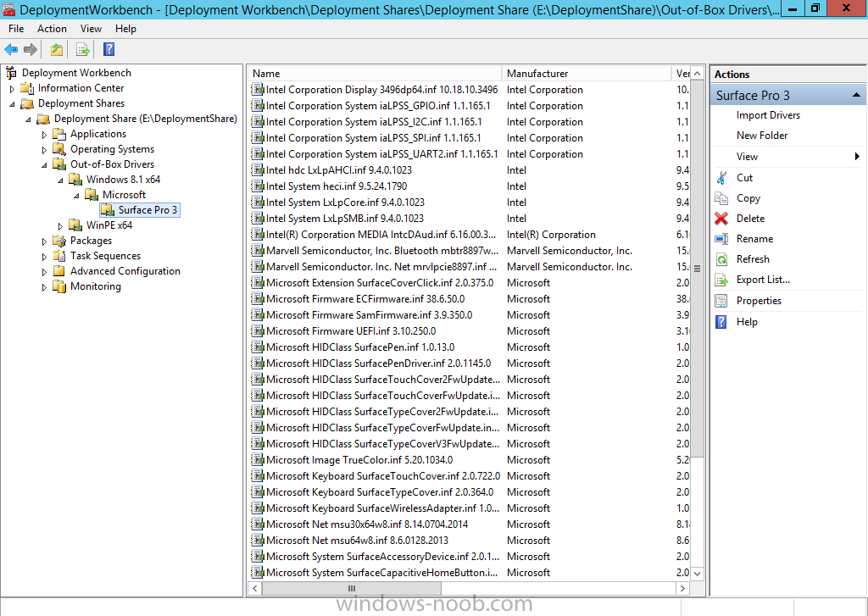868x616 pixels.
Task: Select Marvell Bluetooth mbtr8897w driver row
Action: coord(470,251)
